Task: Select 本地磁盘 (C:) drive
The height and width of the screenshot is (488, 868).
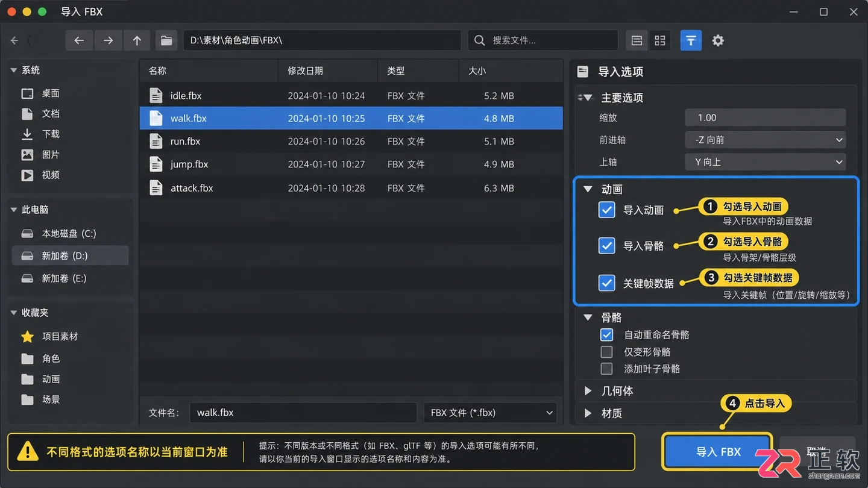Action: (x=70, y=233)
